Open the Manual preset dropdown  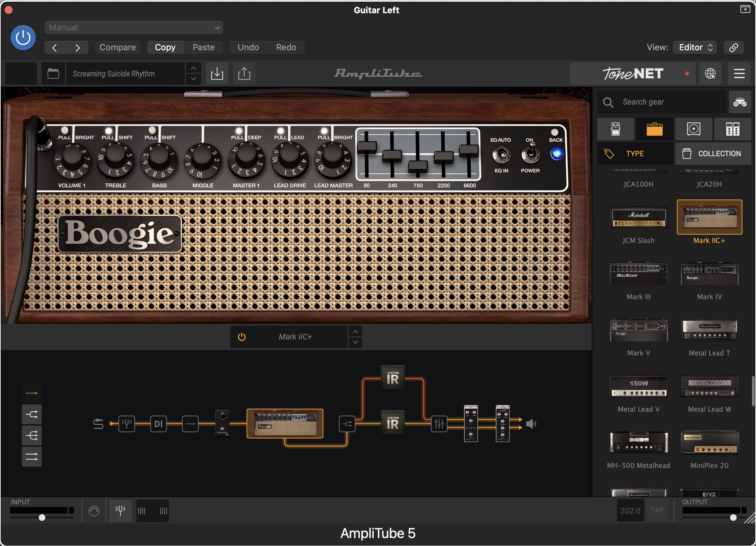point(133,28)
